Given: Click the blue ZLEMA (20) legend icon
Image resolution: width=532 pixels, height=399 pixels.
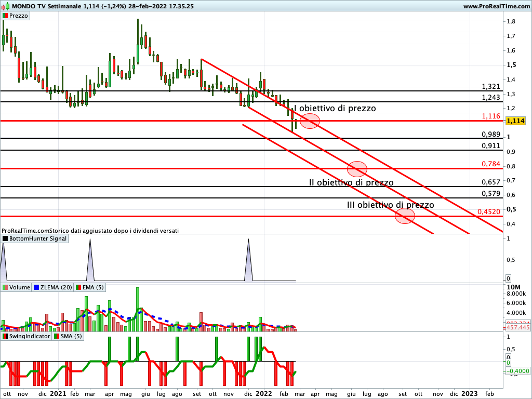Looking at the screenshot, I should click(x=36, y=287).
